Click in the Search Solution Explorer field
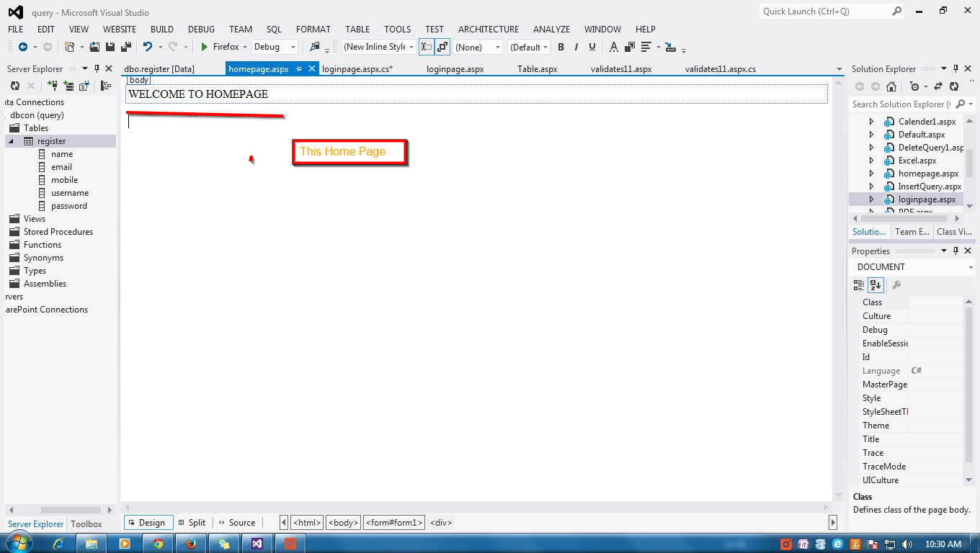This screenshot has height=553, width=980. [902, 104]
